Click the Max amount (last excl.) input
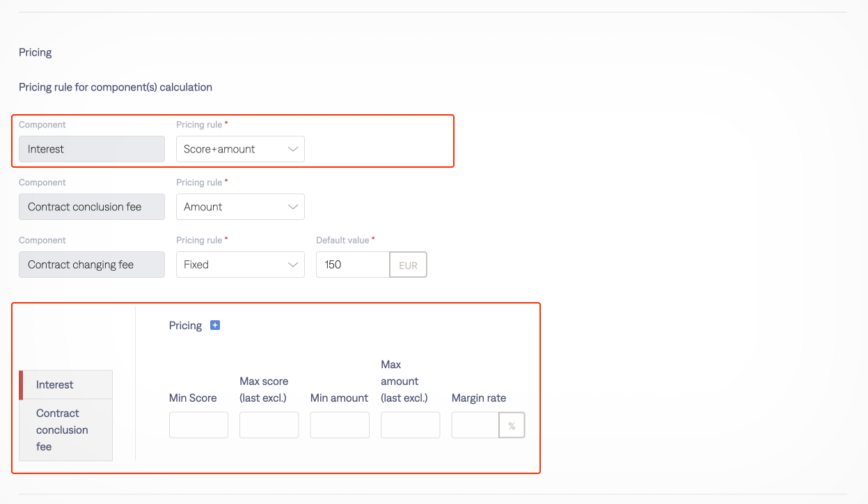Viewport: 868px width, 504px height. 410,425
